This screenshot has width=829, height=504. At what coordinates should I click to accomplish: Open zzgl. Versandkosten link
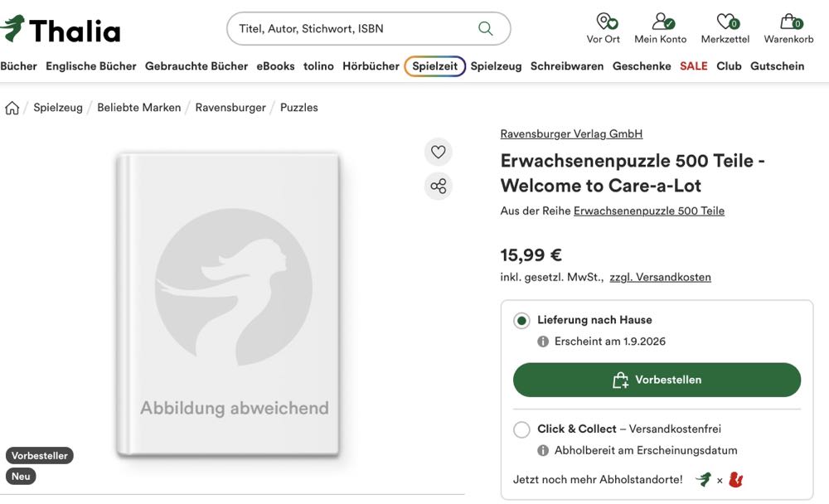pyautogui.click(x=660, y=277)
